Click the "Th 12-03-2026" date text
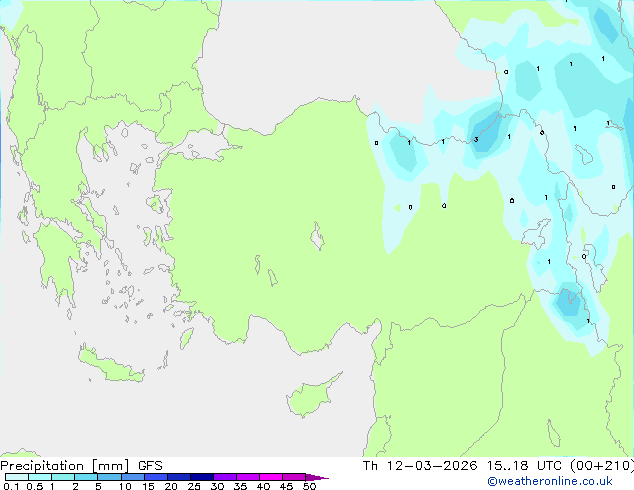This screenshot has width=634, height=490. (420, 466)
